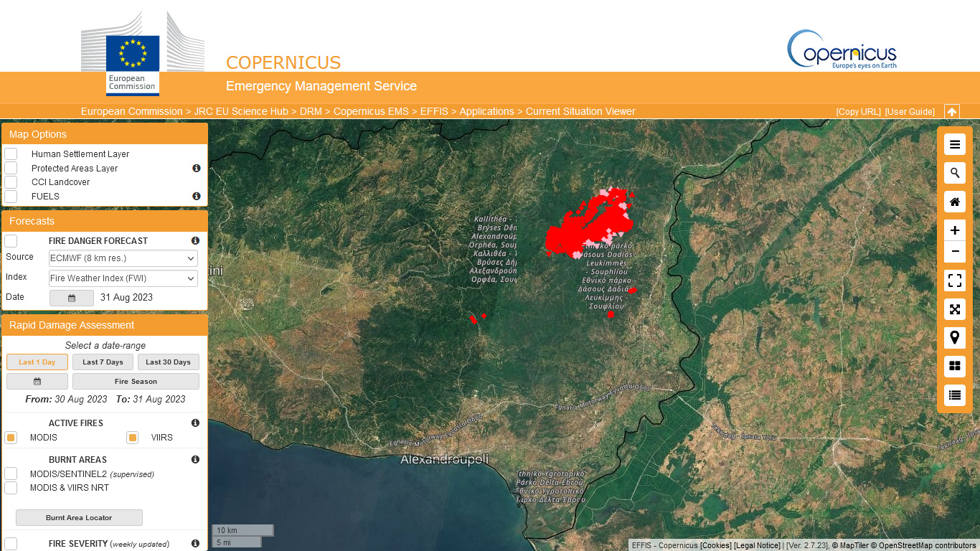Image resolution: width=980 pixels, height=551 pixels.
Task: Select Last 7 Days range
Action: 103,362
